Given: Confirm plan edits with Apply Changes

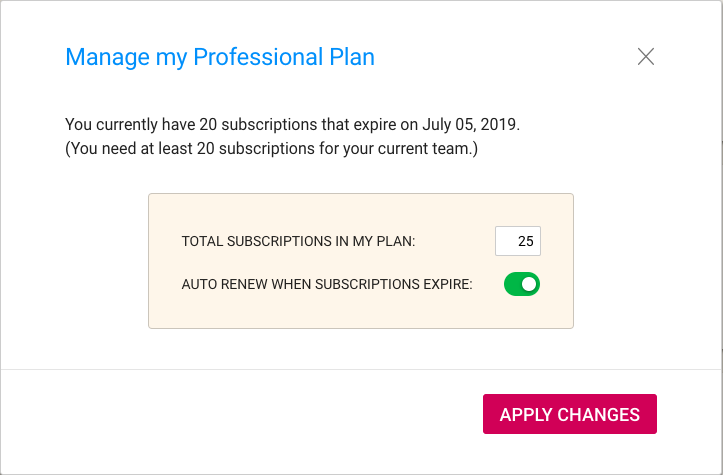Looking at the screenshot, I should click(570, 414).
